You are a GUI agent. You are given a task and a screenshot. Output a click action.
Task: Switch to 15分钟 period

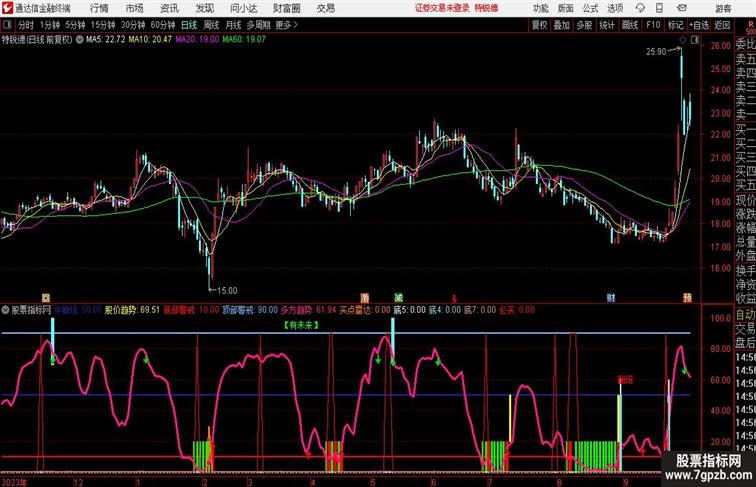point(103,25)
